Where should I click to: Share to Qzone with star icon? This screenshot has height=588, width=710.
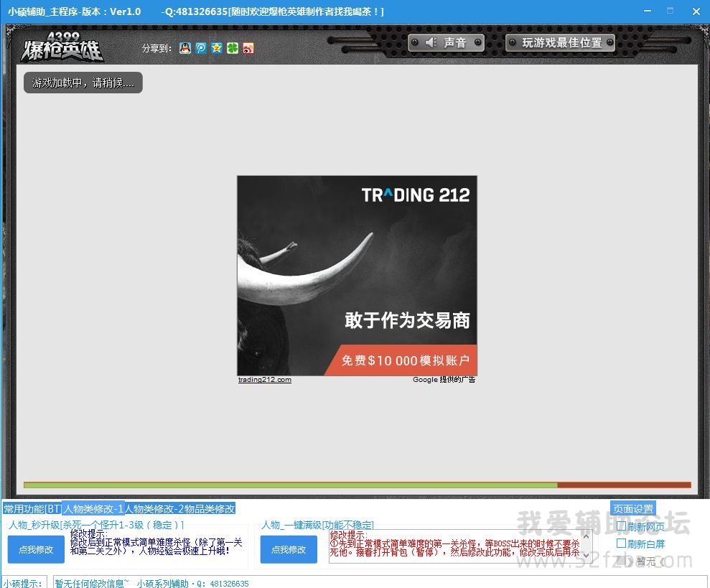click(x=217, y=48)
